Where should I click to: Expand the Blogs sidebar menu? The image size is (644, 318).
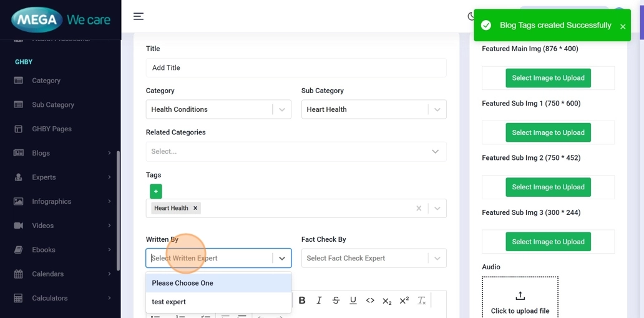62,153
